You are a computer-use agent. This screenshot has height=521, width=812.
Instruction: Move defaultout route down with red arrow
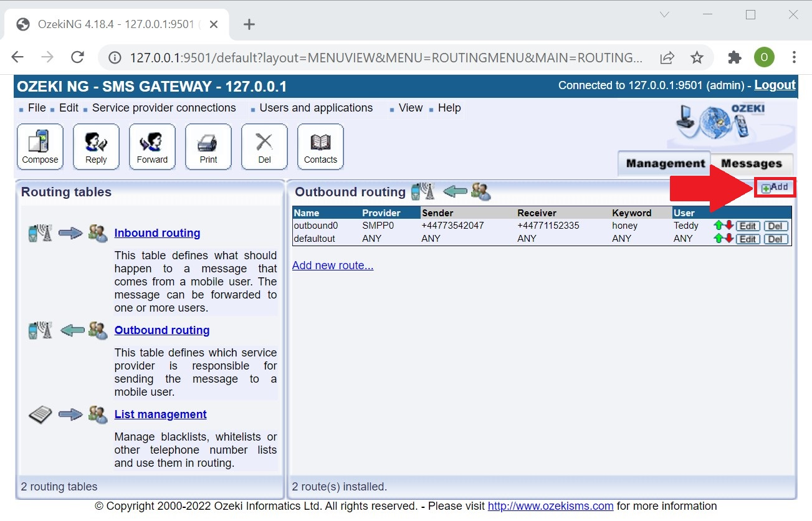(729, 239)
